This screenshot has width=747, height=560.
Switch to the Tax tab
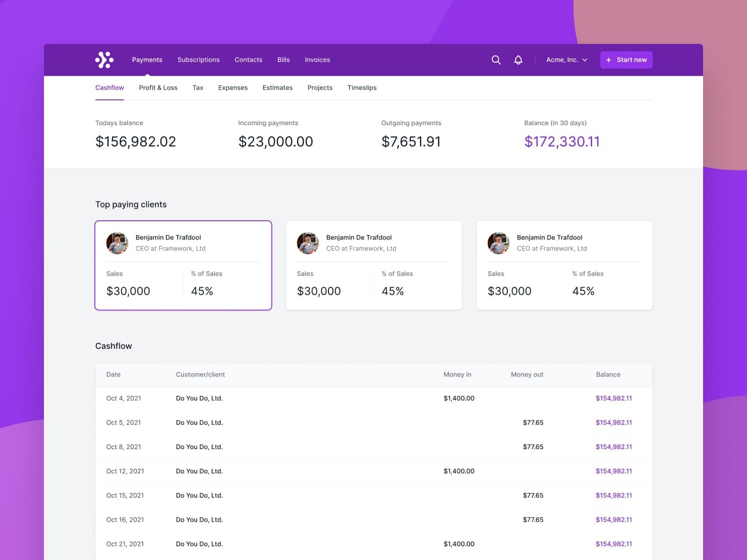(x=198, y=88)
